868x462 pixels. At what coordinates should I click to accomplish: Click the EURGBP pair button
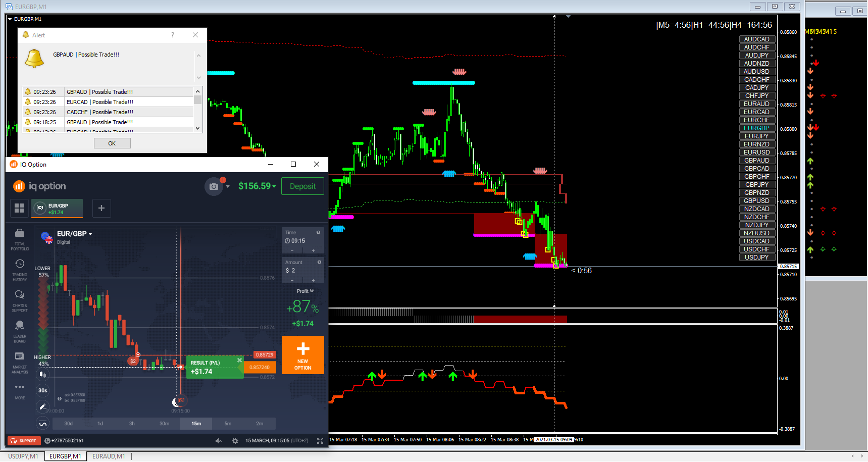coord(757,128)
